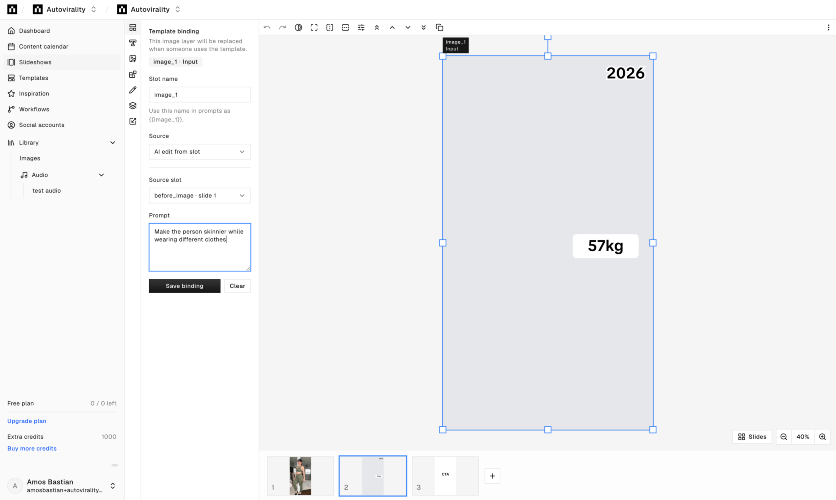
Task: Add a new slide with plus button
Action: pyautogui.click(x=492, y=476)
